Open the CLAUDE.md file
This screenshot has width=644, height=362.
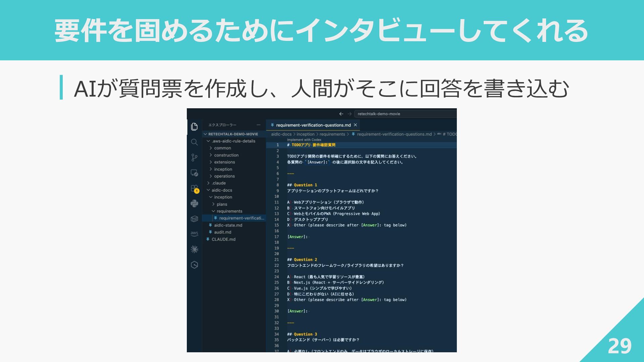coord(223,239)
